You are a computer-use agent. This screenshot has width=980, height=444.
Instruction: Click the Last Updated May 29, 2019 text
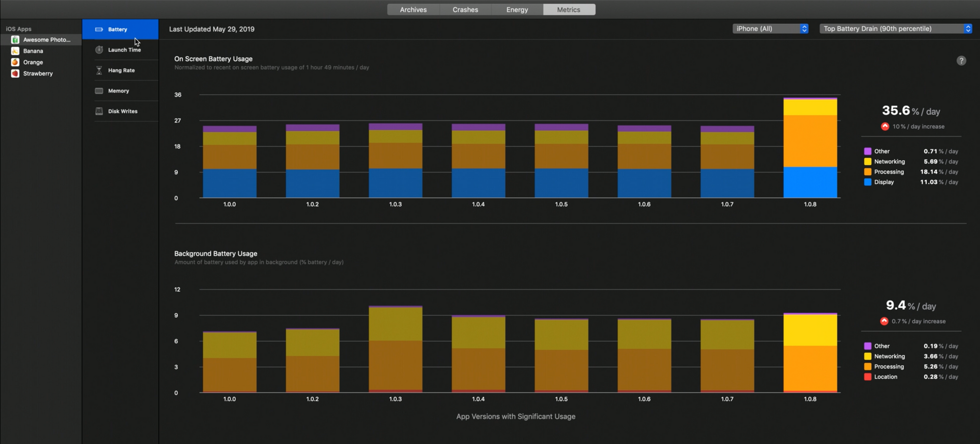point(212,29)
